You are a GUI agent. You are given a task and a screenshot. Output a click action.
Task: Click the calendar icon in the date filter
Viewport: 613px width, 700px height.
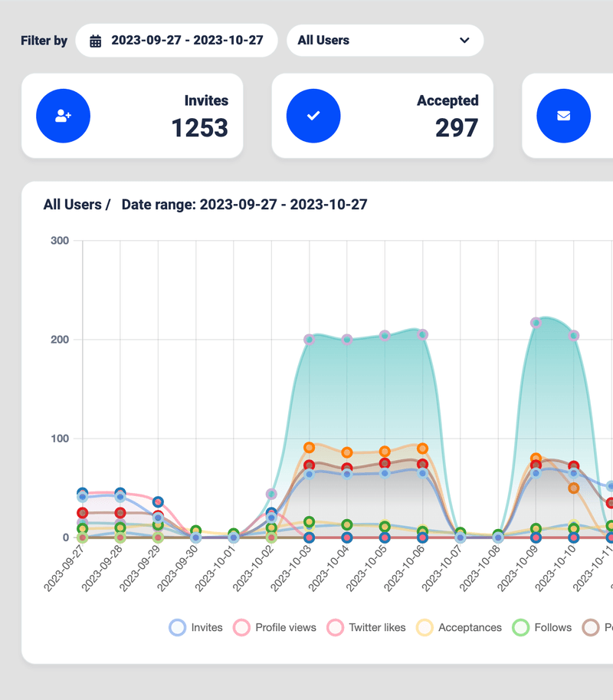[94, 40]
